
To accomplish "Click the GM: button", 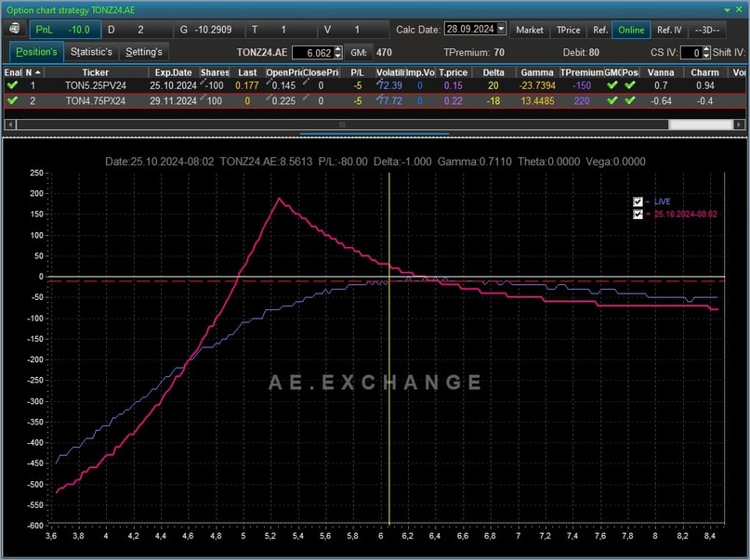I will pos(359,53).
